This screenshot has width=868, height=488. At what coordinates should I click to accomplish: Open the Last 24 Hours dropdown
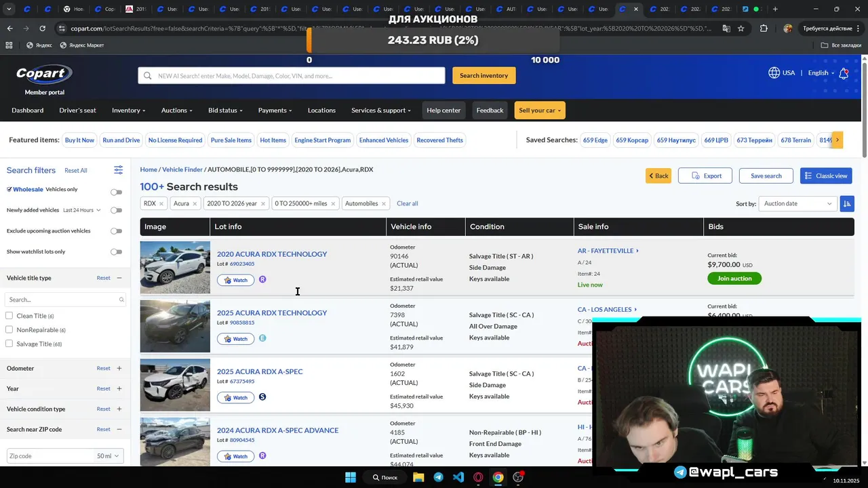(x=82, y=211)
